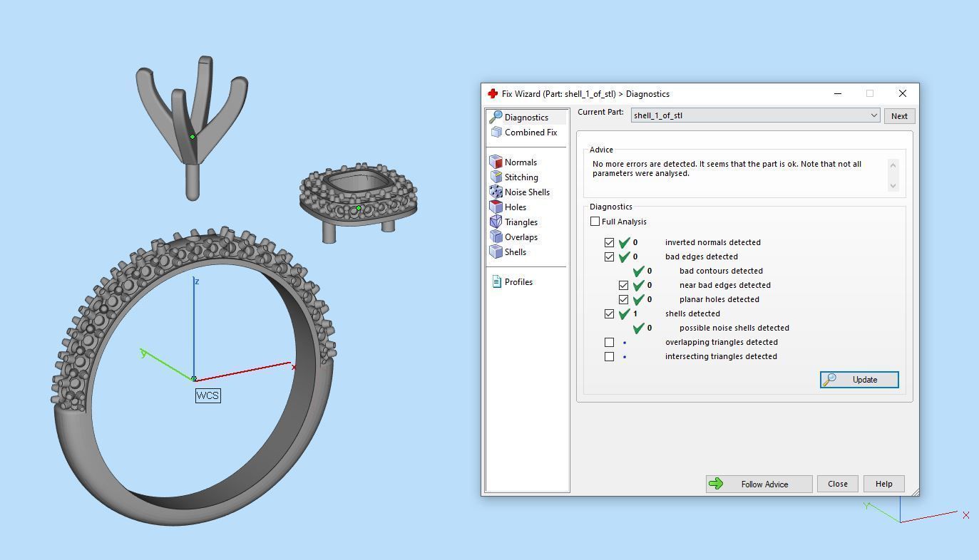Click the green check beside bad edges detected
The image size is (979, 560).
coord(625,256)
